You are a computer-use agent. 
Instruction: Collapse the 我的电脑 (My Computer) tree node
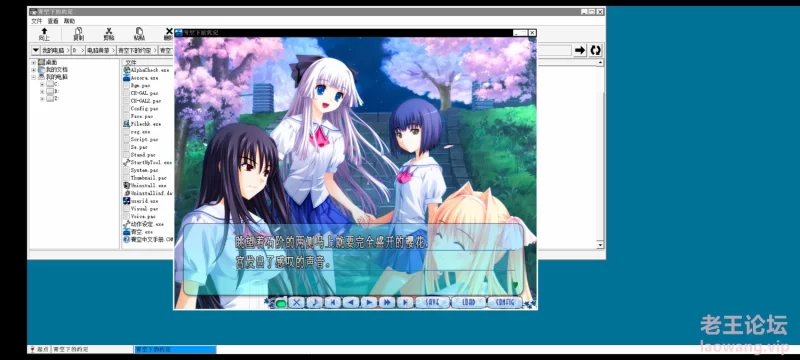coord(34,77)
